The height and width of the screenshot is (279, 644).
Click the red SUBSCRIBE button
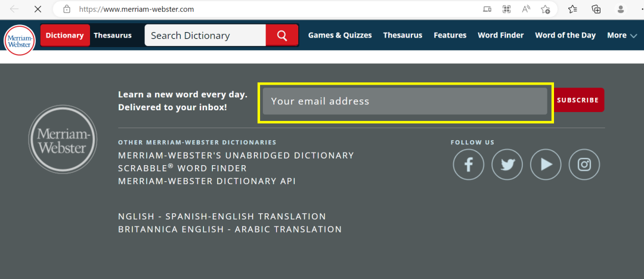click(577, 100)
